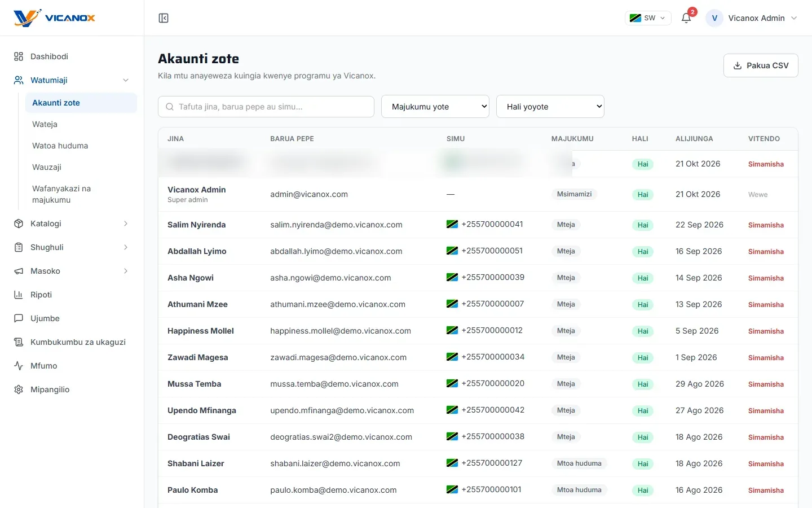The height and width of the screenshot is (508, 812).
Task: Click the Mfumo activity pulse icon
Action: pyautogui.click(x=19, y=366)
